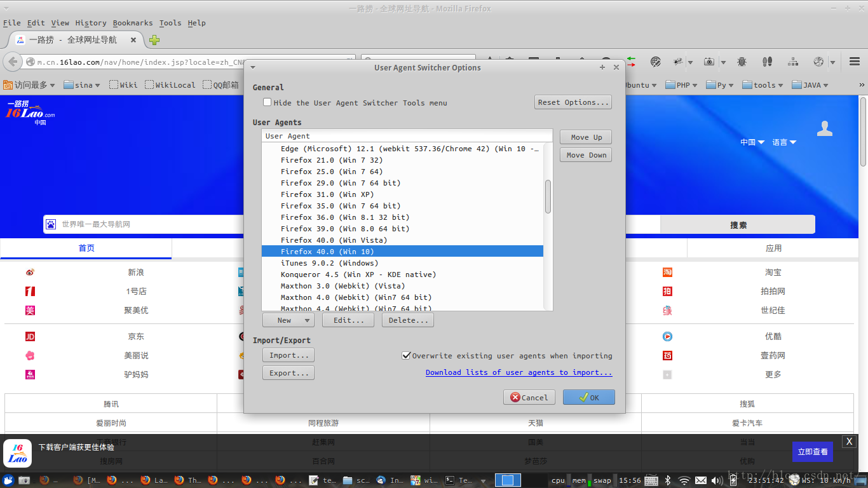Click the 16Lao.com logo on the page
The image size is (868, 488).
click(x=31, y=113)
